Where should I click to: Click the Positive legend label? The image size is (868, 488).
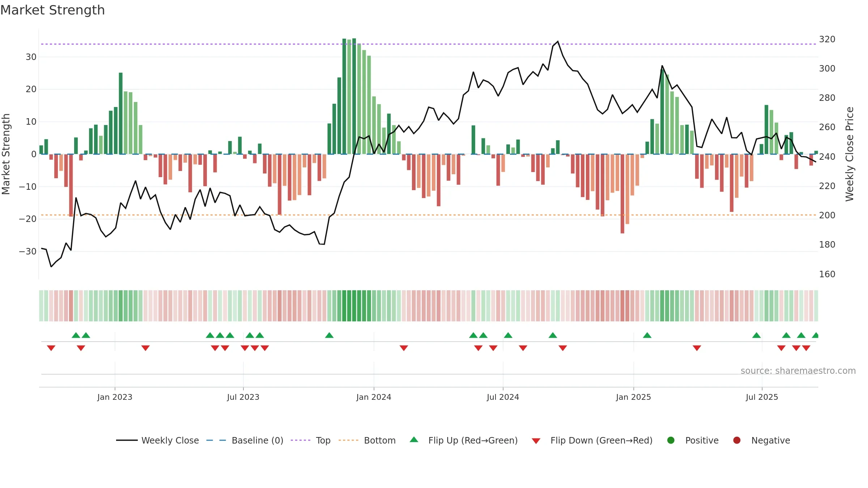click(702, 440)
